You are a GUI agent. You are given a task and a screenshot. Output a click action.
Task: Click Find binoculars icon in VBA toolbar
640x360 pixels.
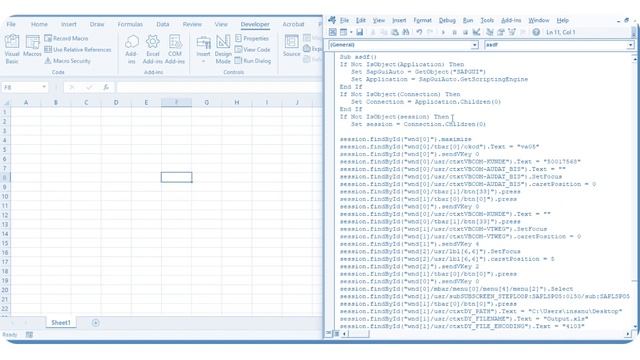pos(406,32)
